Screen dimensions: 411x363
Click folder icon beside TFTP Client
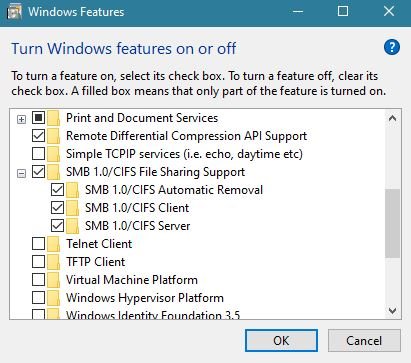[x=53, y=262]
